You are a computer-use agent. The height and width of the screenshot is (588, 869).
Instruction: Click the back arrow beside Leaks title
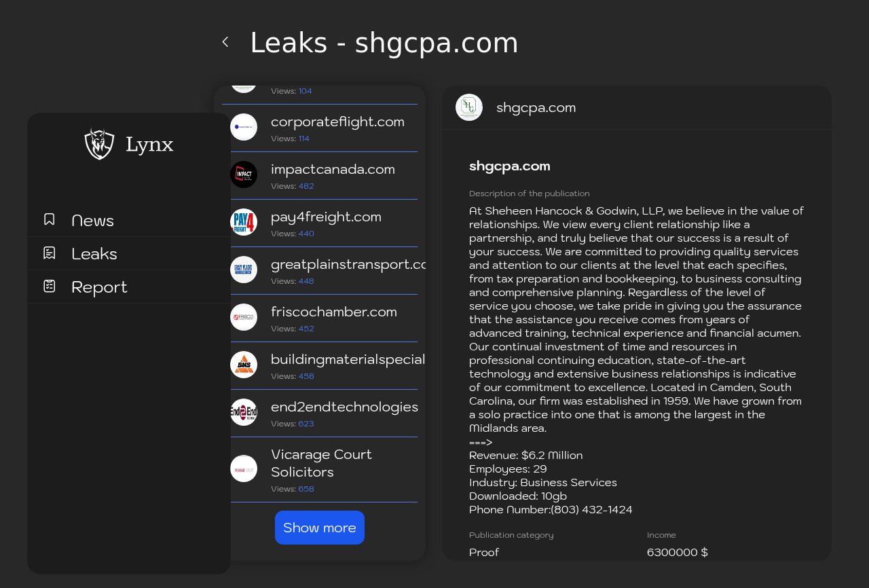point(225,42)
